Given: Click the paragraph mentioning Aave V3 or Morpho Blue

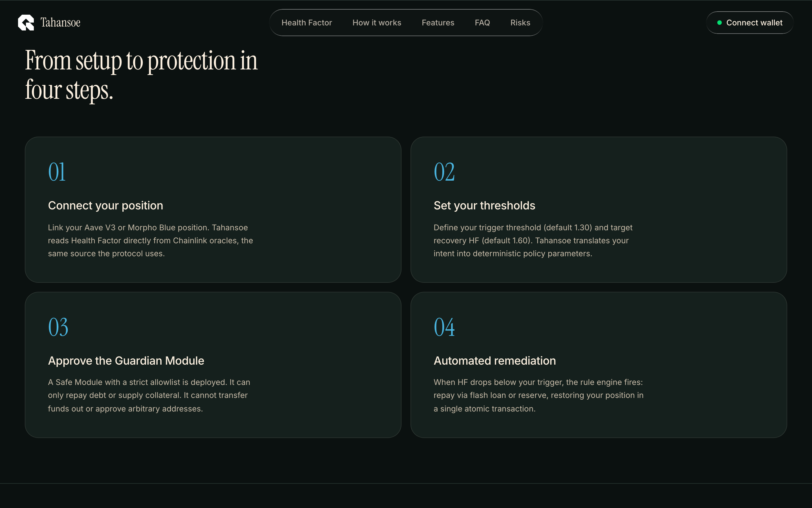Looking at the screenshot, I should coord(150,240).
